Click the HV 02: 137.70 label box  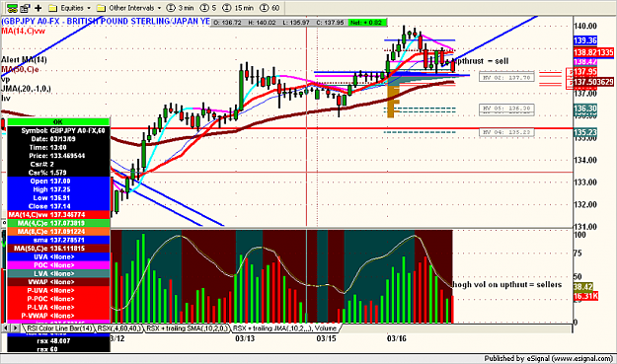pos(506,77)
